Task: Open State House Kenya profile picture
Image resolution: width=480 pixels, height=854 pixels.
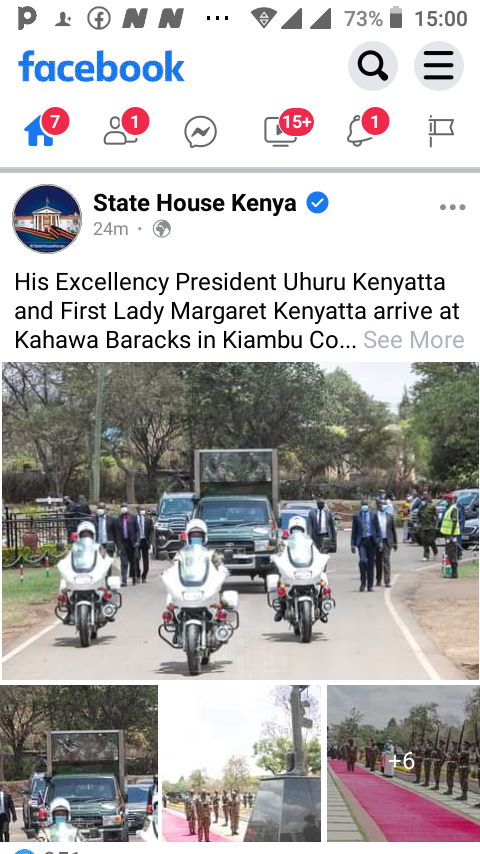Action: point(47,218)
